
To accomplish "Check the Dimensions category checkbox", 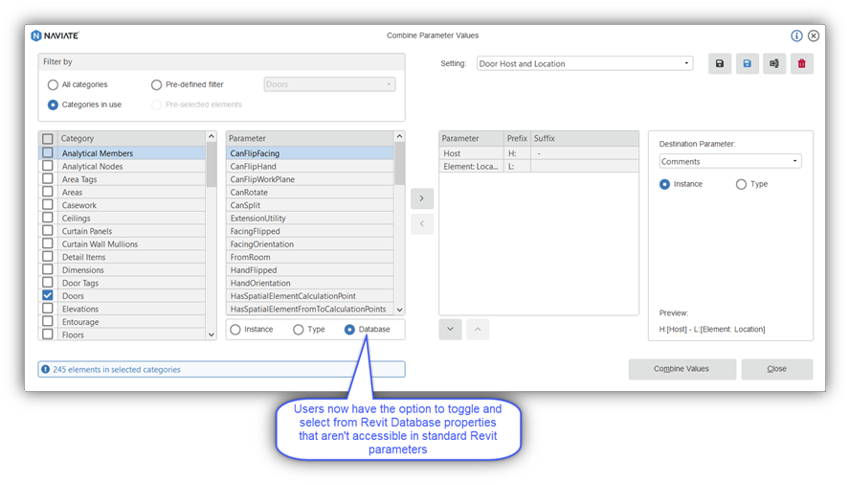I will coord(48,269).
